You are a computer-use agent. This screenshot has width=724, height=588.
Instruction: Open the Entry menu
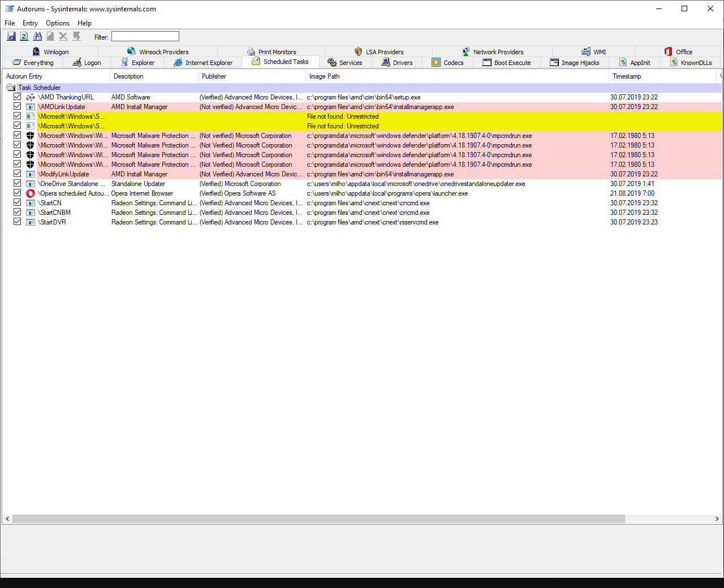[x=30, y=23]
